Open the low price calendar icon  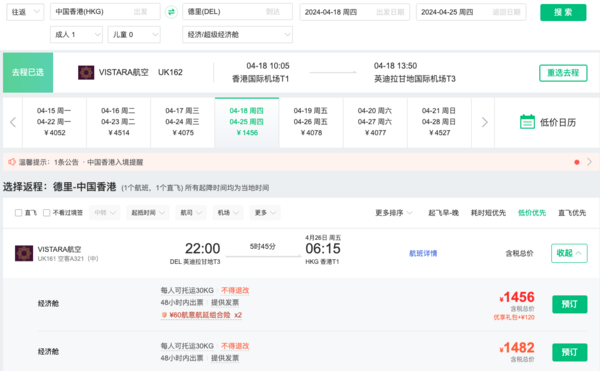click(x=527, y=122)
